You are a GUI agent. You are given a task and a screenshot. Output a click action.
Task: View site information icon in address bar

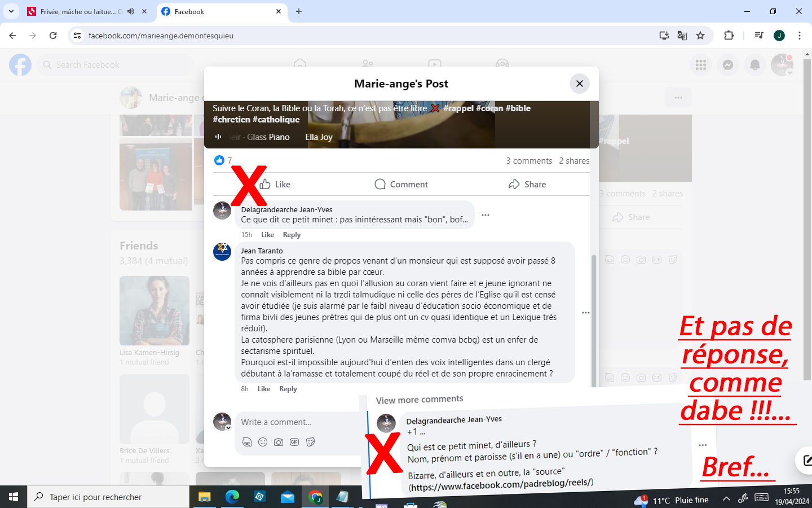point(77,36)
